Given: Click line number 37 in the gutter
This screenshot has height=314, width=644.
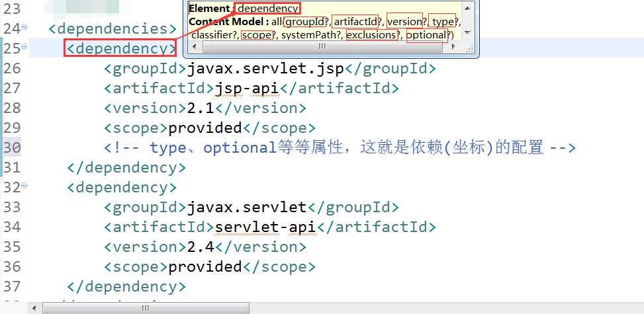Looking at the screenshot, I should click(11, 286).
